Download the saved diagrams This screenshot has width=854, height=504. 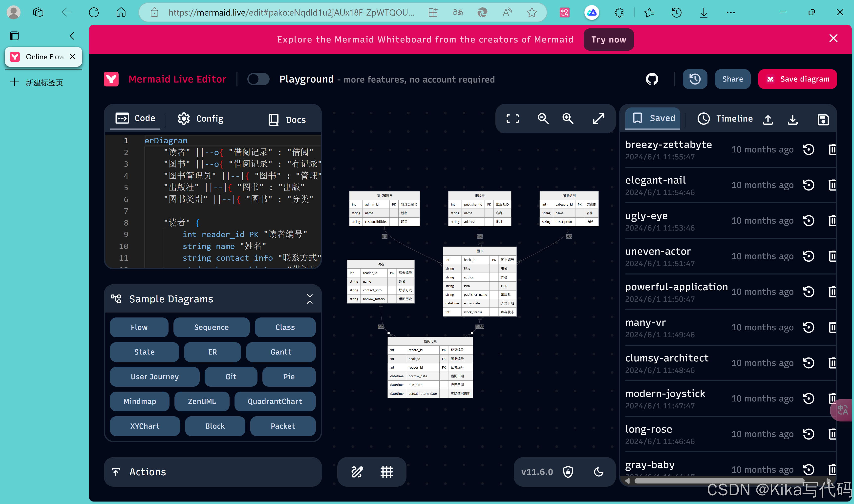[792, 119]
